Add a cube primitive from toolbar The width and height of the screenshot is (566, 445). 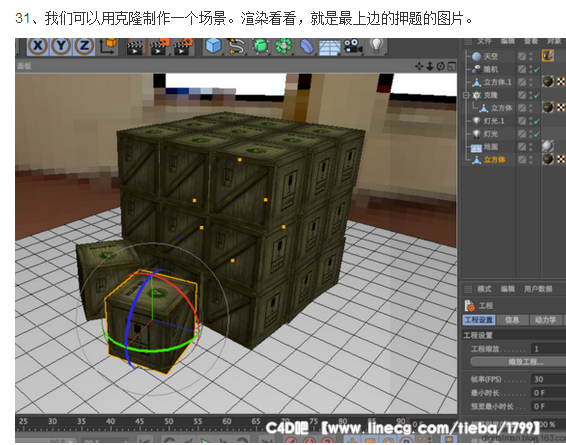213,47
